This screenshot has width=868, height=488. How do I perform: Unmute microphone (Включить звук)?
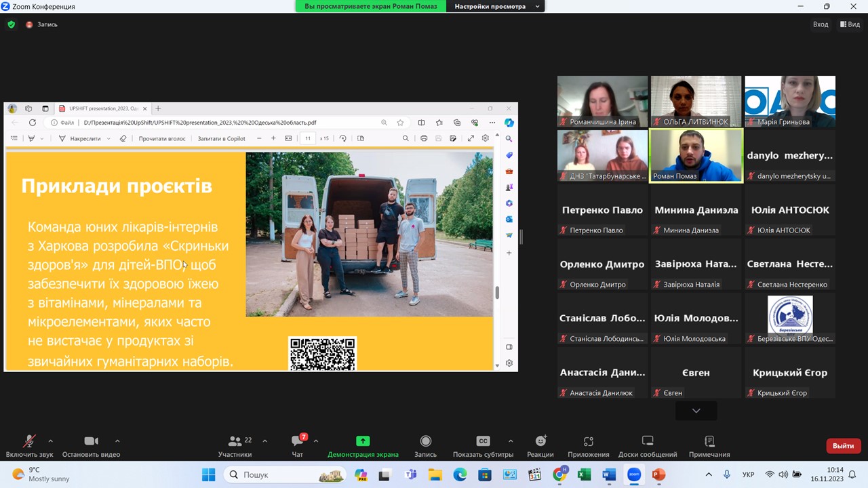pos(29,445)
